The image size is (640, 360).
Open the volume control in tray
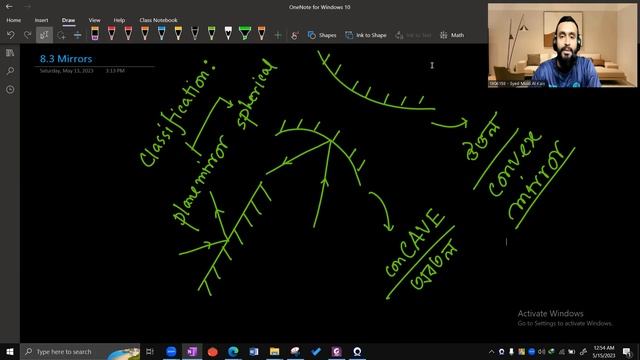pos(542,352)
